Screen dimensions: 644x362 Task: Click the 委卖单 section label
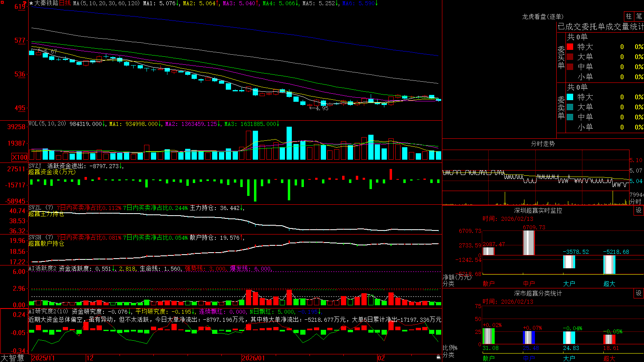tap(561, 107)
